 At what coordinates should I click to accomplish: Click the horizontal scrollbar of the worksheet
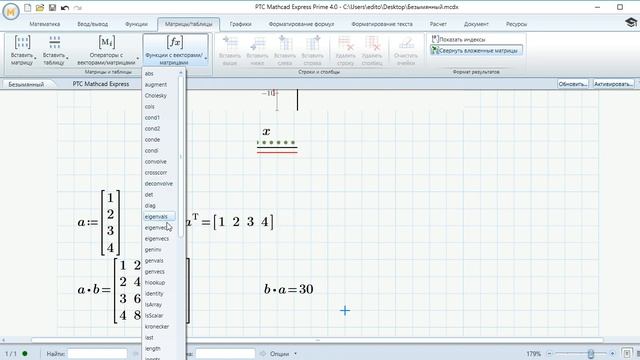[x=317, y=340]
